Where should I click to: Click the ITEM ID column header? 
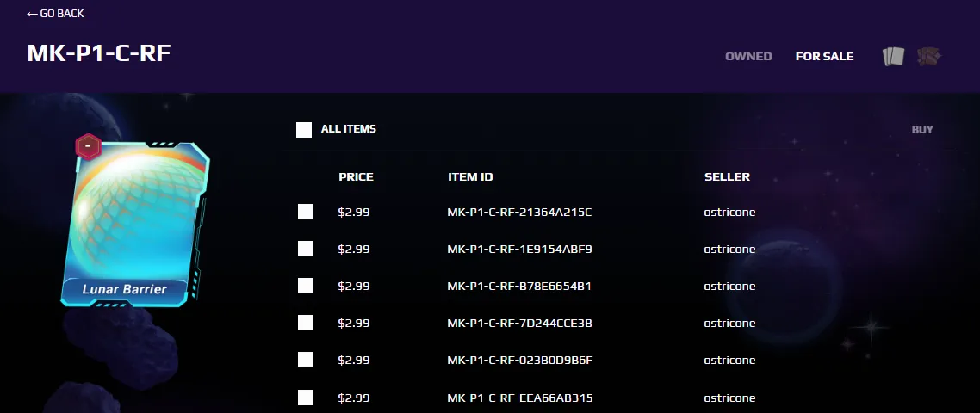click(470, 177)
